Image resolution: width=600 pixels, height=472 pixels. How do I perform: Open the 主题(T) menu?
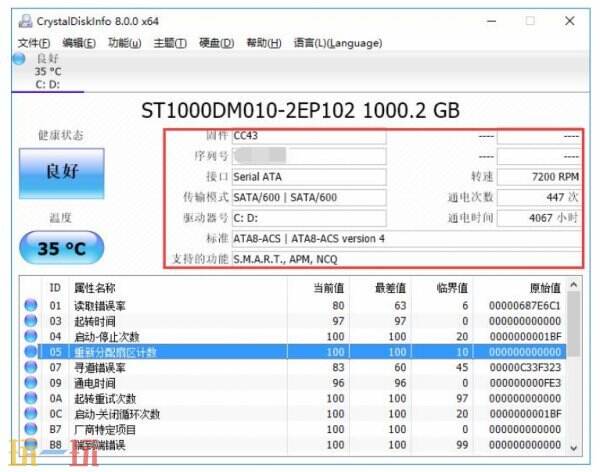(x=170, y=43)
